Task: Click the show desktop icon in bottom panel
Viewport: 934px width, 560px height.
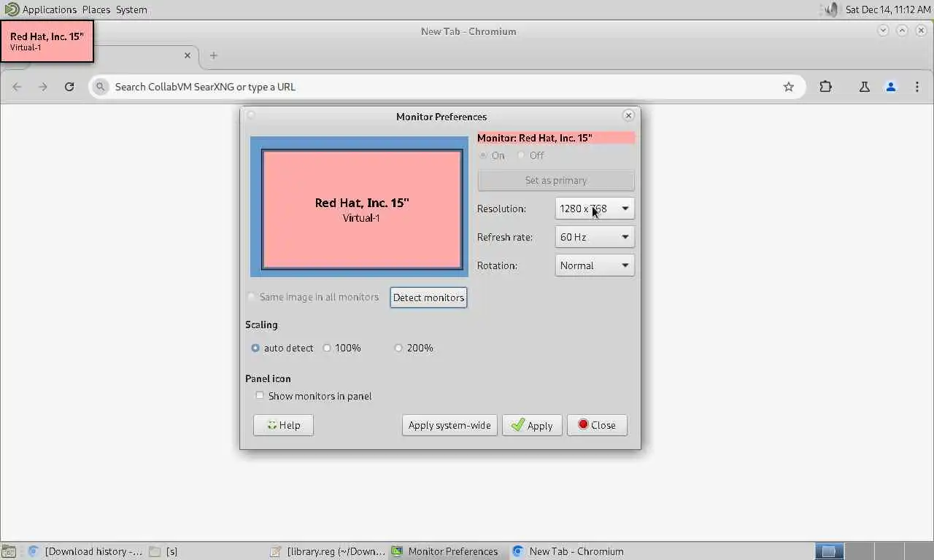Action: pos(8,551)
